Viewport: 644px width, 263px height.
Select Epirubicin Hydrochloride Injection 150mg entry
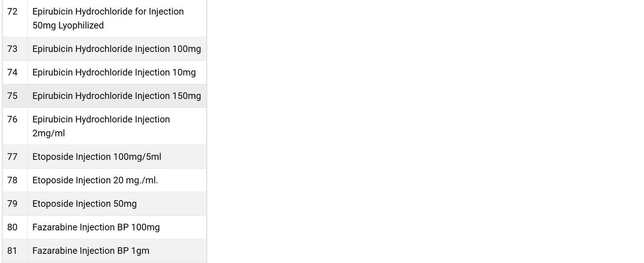click(x=117, y=96)
